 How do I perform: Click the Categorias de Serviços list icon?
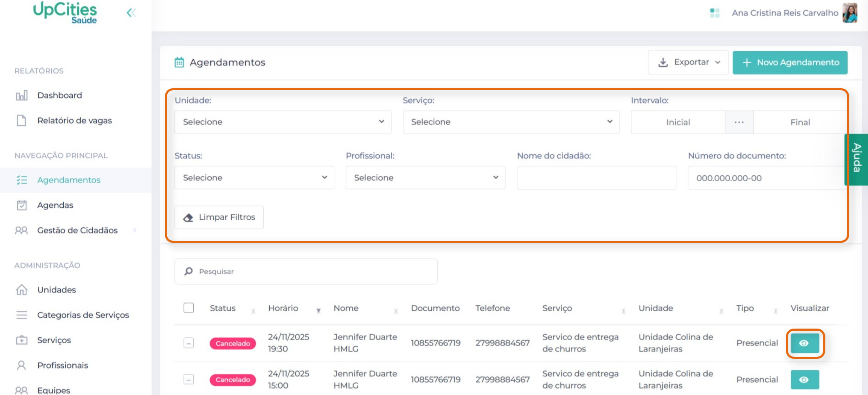tap(21, 315)
